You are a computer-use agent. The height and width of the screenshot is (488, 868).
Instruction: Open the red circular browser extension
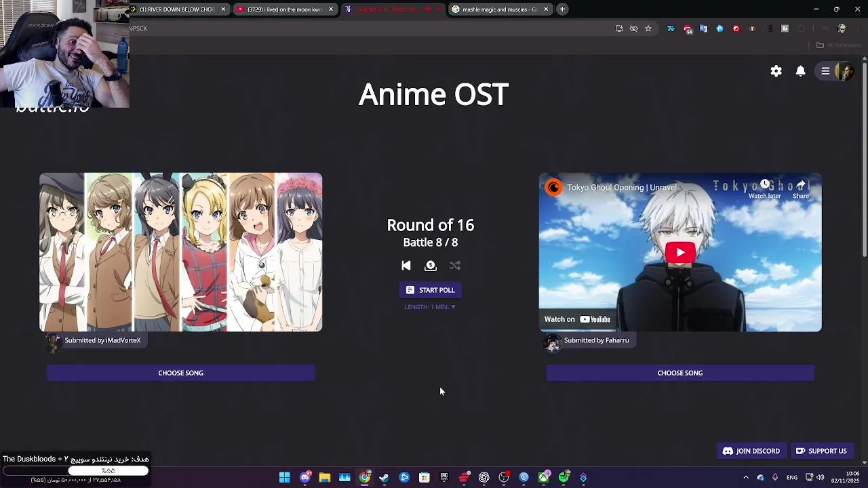tap(736, 28)
